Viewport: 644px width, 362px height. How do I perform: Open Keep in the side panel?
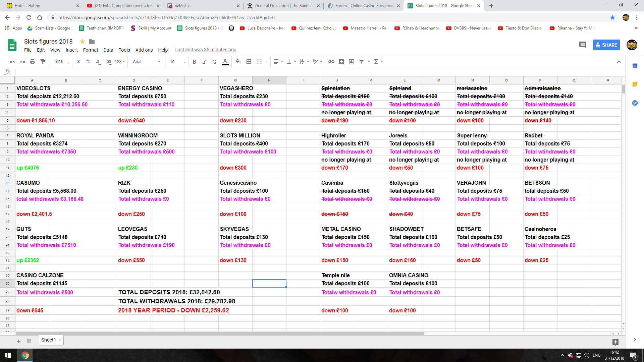point(635,84)
